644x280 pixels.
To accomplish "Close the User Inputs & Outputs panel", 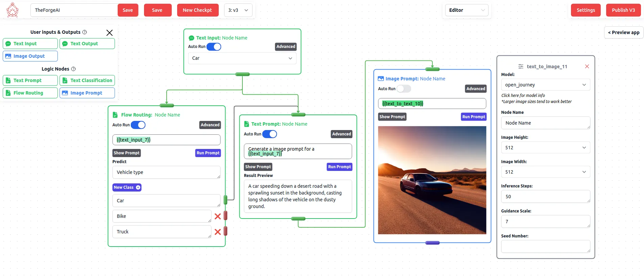I will click(x=109, y=33).
